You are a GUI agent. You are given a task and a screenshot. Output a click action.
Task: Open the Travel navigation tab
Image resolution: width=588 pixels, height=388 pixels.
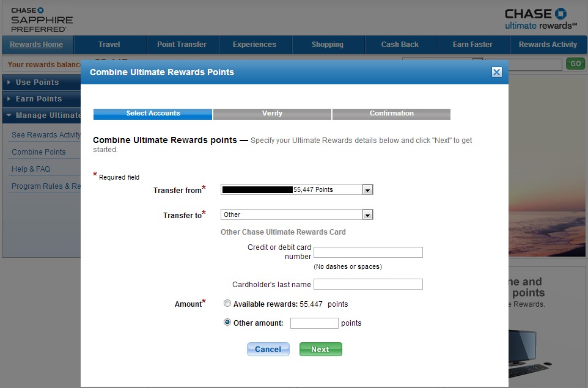click(109, 45)
